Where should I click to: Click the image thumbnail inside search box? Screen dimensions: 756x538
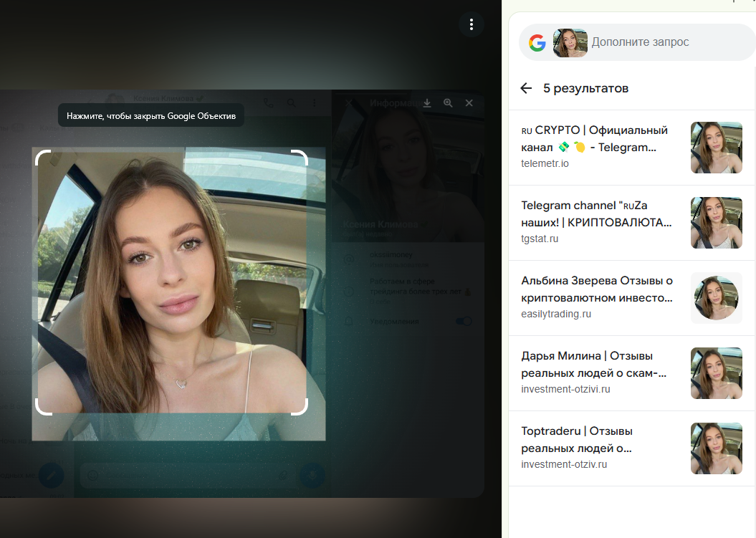click(570, 43)
